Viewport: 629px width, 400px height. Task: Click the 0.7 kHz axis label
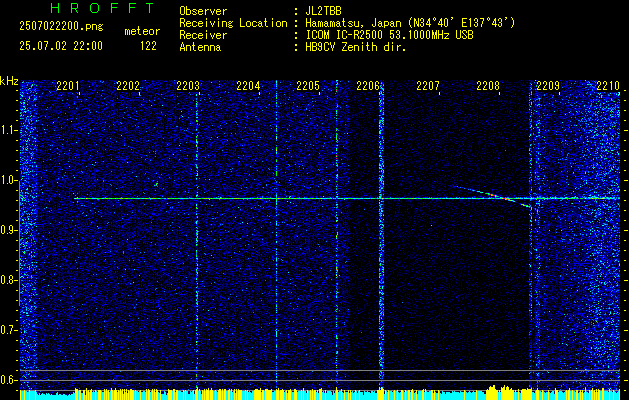[x=9, y=330]
